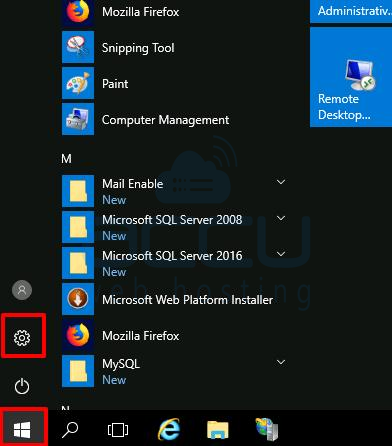The image size is (392, 446).
Task: Click the Snipping Tool label
Action: point(138,48)
